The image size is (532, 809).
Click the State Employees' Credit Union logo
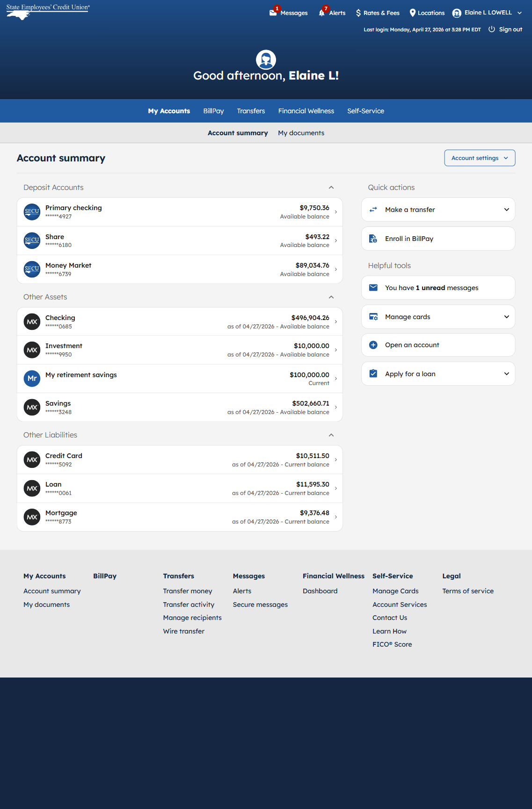coord(48,11)
